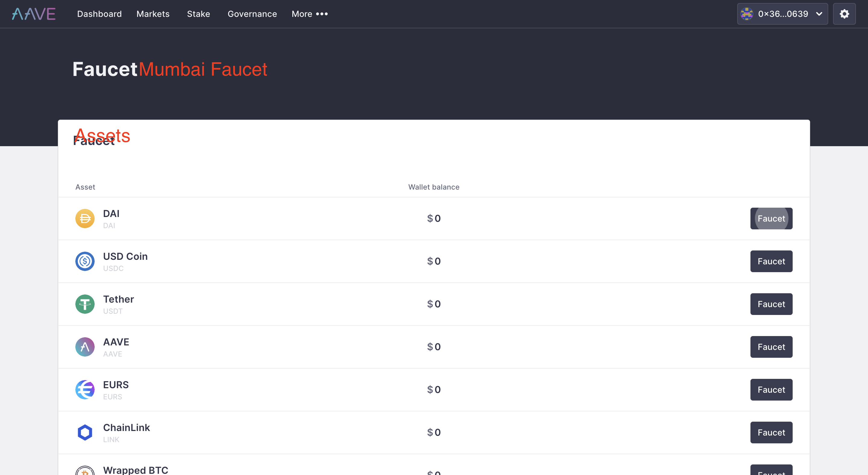Click the AAVE logo in the navbar
This screenshot has height=475, width=868.
[33, 14]
